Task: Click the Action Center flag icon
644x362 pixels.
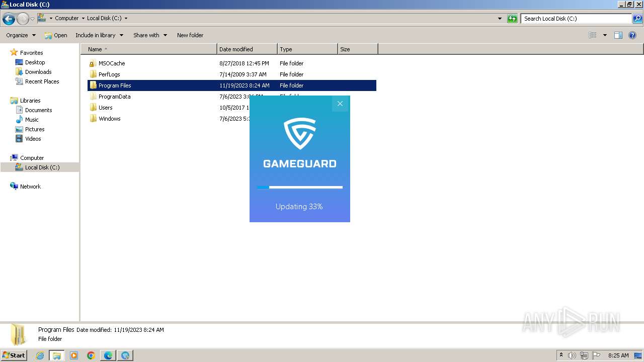Action: pos(596,355)
